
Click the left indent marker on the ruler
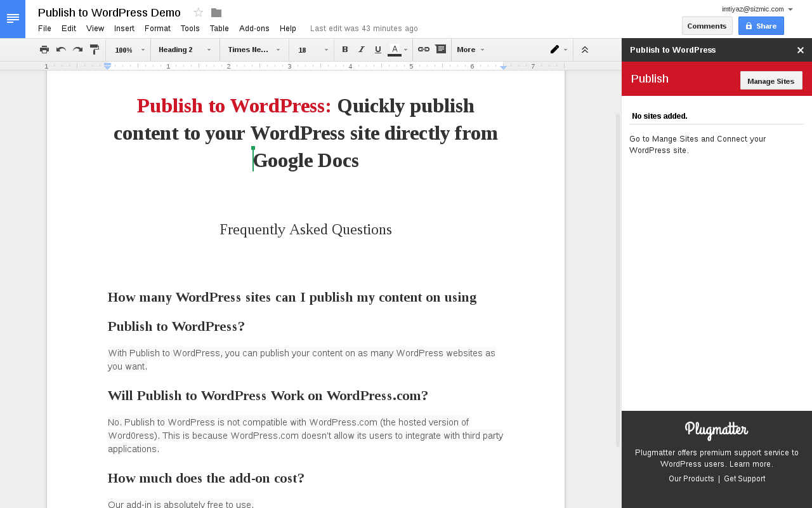108,66
